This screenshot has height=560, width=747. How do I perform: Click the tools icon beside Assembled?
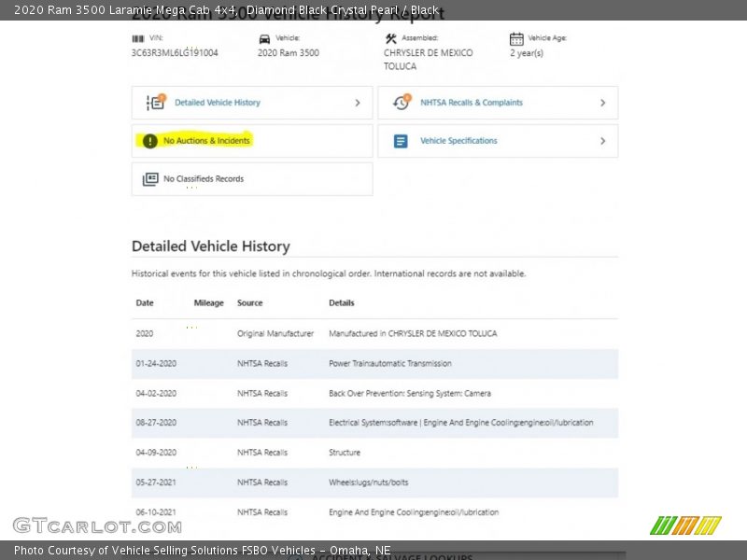click(x=390, y=38)
